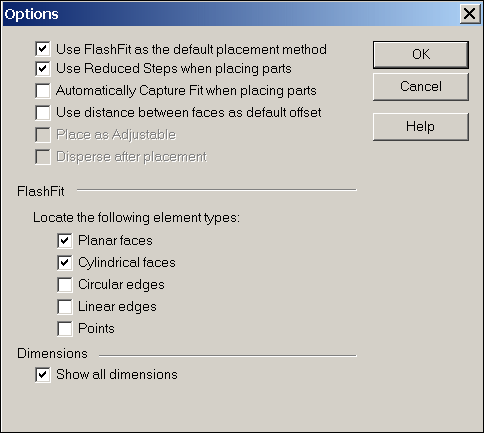
Task: Enable distance between faces as default offset
Action: [43, 113]
